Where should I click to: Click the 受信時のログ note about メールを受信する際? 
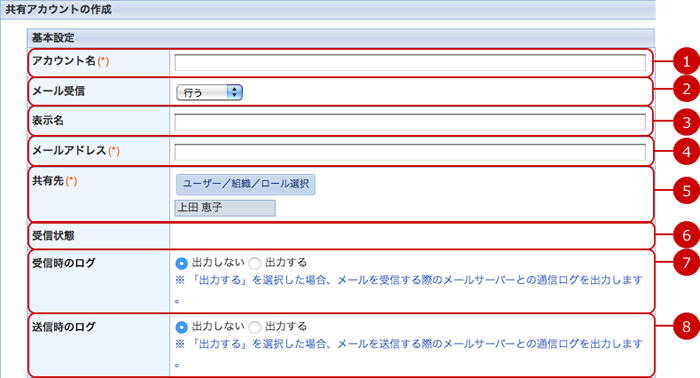click(408, 289)
